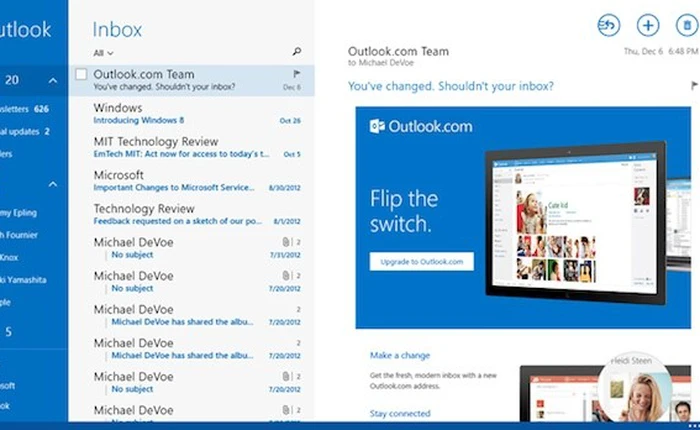Click the subject line 'You've changed. Shouldn't your inbox?' in reading pane
The width and height of the screenshot is (700, 430).
pyautogui.click(x=450, y=86)
